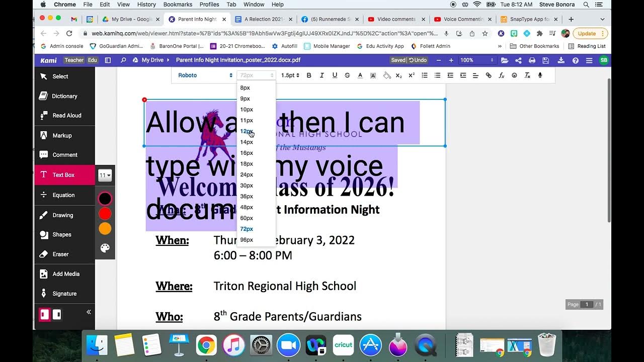
Task: Select the Select tool in Kami sidebar
Action: click(64, 76)
